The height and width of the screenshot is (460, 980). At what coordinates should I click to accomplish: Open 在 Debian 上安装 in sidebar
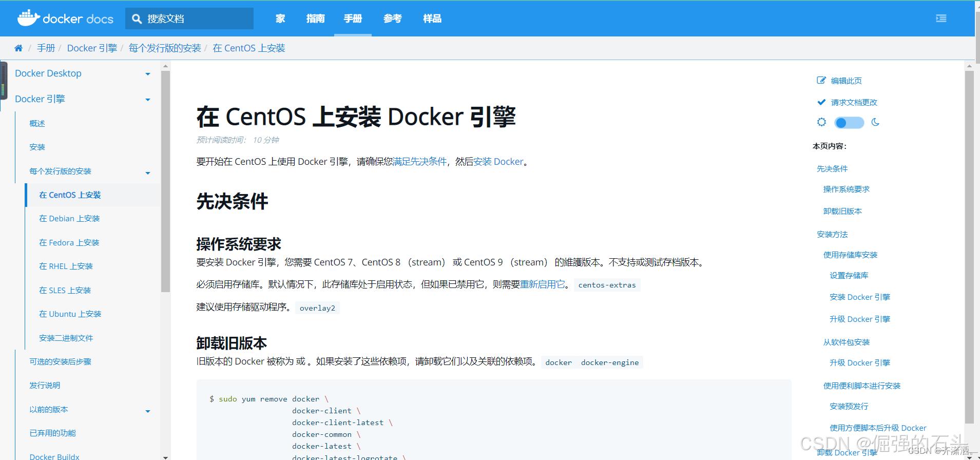click(70, 219)
